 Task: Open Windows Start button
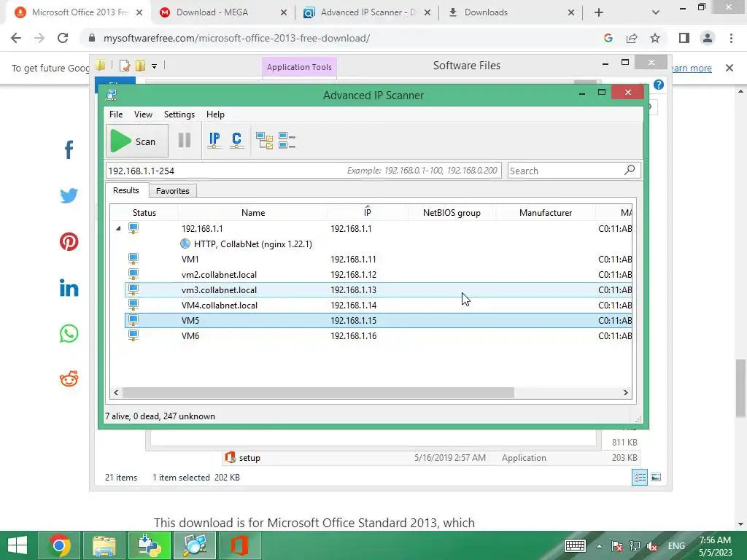click(x=18, y=545)
